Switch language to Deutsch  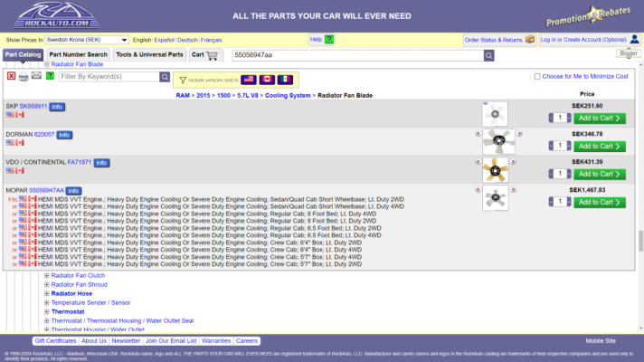[x=187, y=40]
